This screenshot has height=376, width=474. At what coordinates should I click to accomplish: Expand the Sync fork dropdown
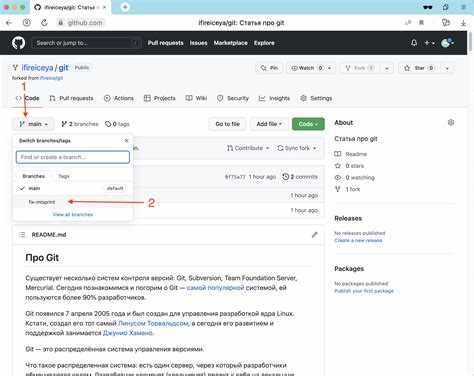tap(297, 148)
